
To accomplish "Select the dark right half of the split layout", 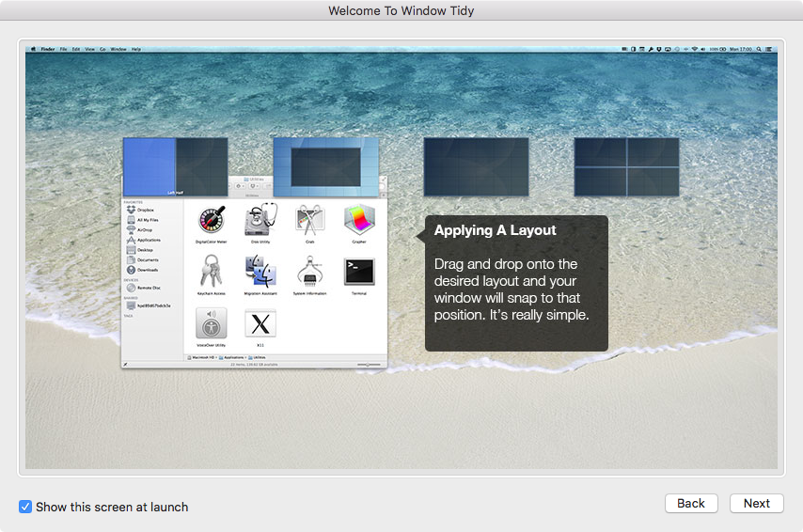I will pos(202,167).
